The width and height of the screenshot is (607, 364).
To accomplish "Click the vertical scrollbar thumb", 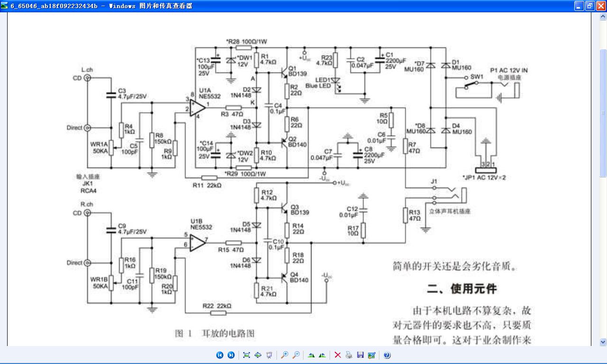I will point(603,113).
